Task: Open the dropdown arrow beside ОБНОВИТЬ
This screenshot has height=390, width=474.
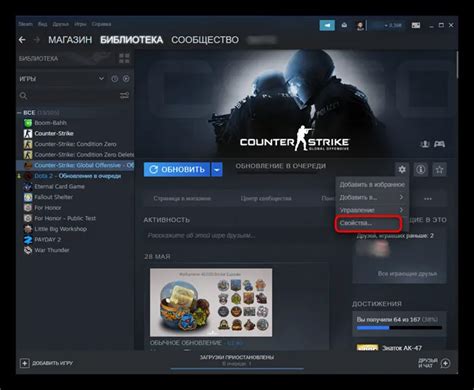Action: coord(217,170)
